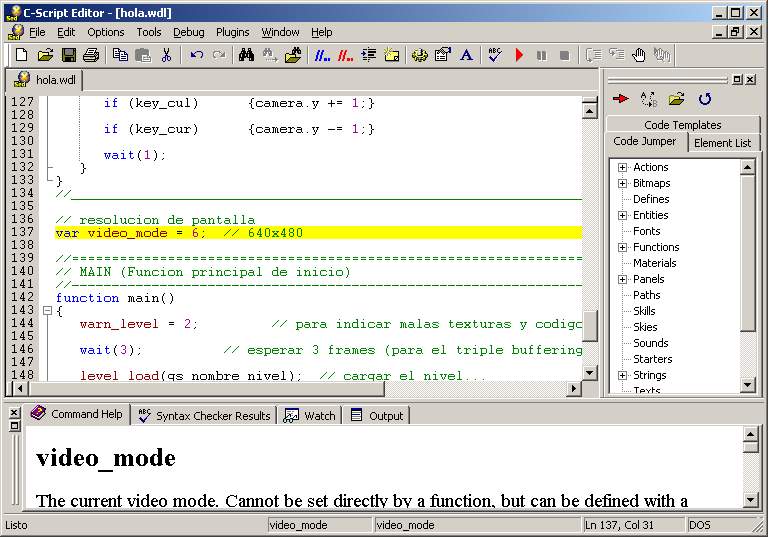Click the refresh arrow in Code Jumper panel

coord(704,99)
